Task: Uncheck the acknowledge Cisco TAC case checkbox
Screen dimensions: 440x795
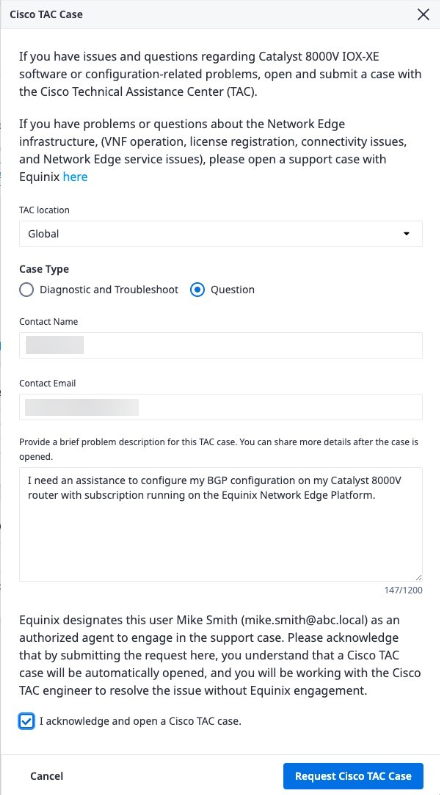Action: click(26, 721)
